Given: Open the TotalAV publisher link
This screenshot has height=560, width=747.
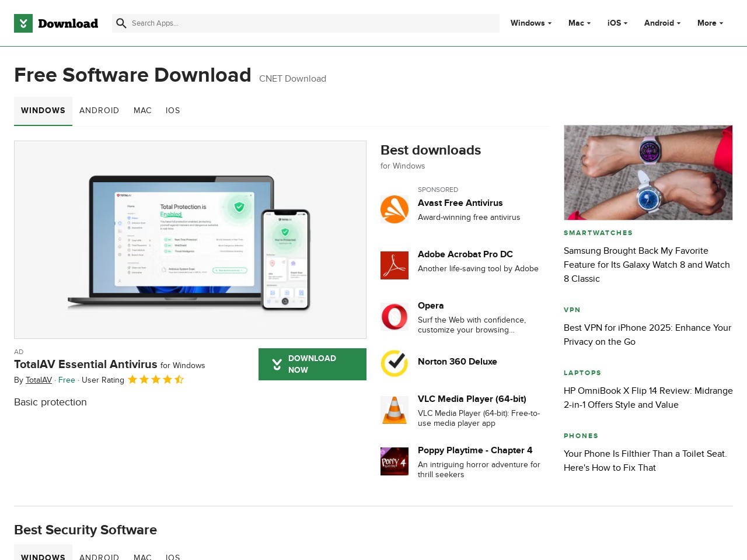Looking at the screenshot, I should 39,380.
